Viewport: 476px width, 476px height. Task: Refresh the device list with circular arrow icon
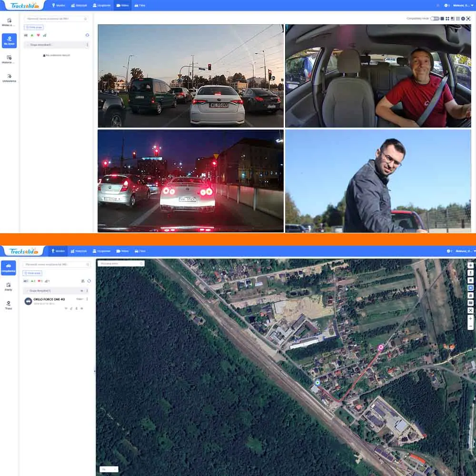pos(87,35)
